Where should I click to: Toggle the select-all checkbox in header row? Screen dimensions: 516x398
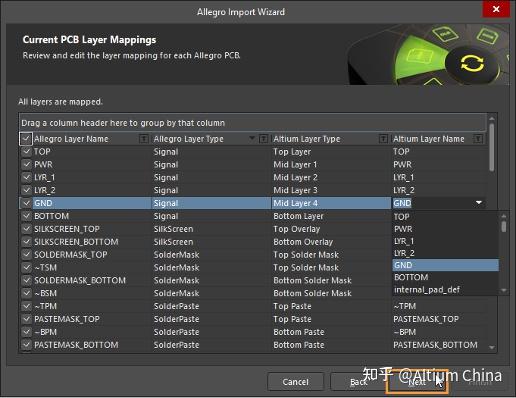[26, 139]
